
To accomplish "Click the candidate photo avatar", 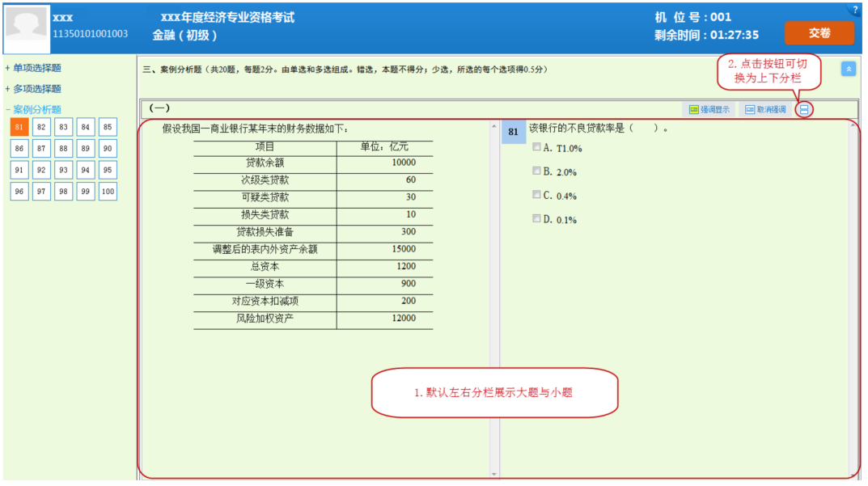I will [27, 25].
